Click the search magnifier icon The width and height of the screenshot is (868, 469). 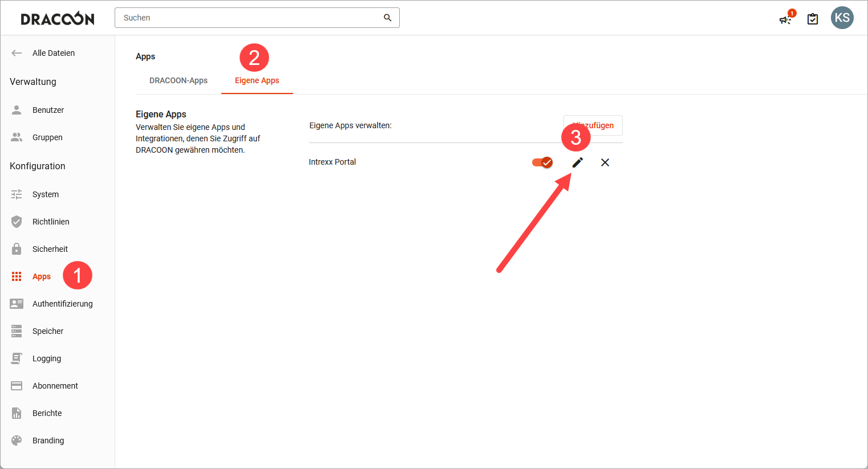(x=387, y=18)
